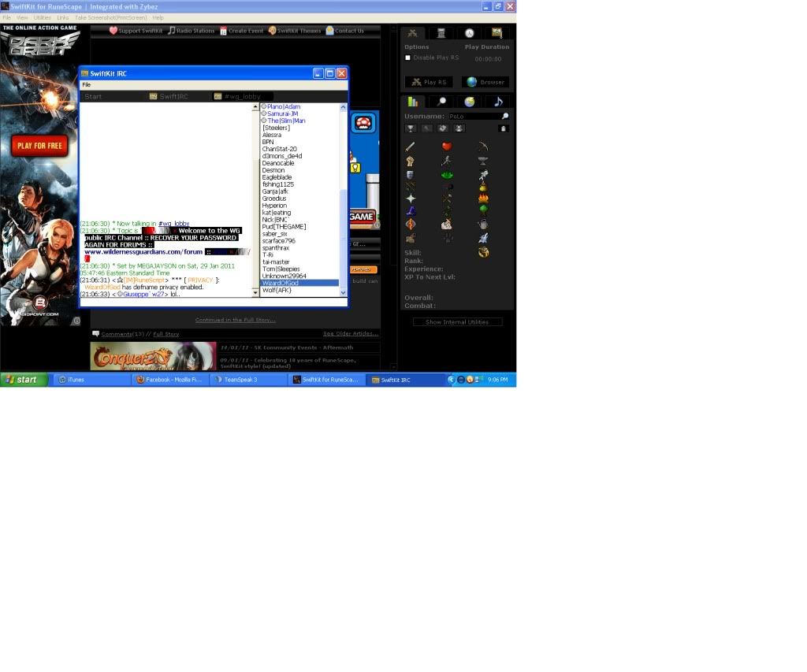Viewport: 807px width, 672px height.
Task: Open the crossed swords Options tab
Action: point(413,33)
